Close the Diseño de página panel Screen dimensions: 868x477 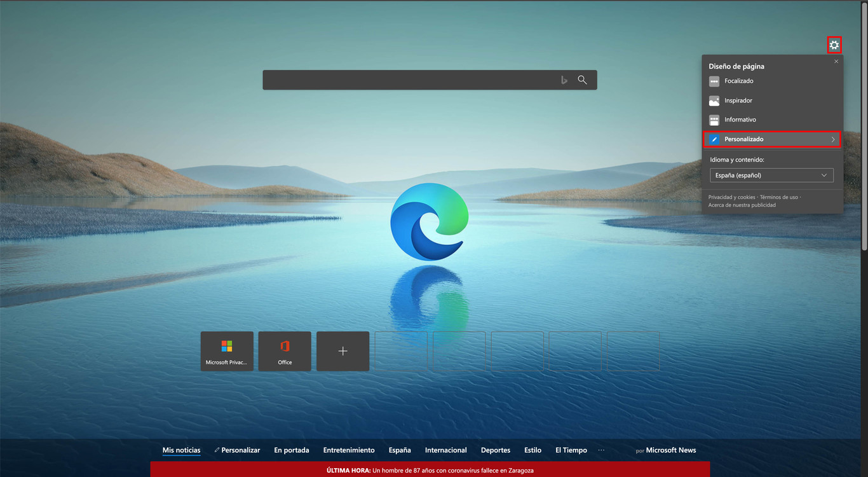tap(836, 62)
